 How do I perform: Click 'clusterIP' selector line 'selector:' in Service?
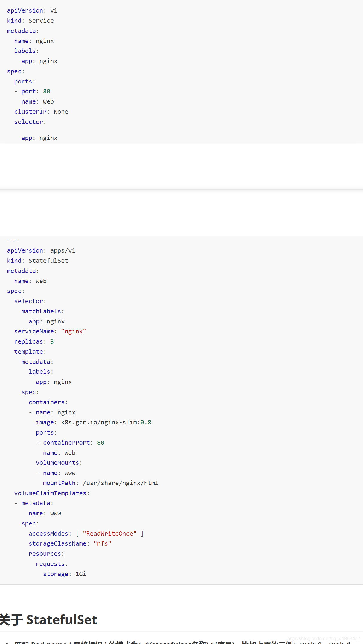tap(30, 122)
